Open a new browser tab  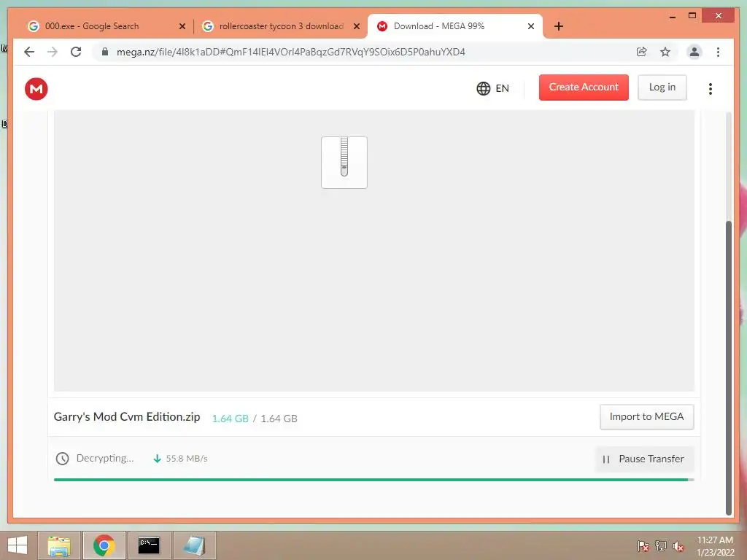[x=559, y=26]
